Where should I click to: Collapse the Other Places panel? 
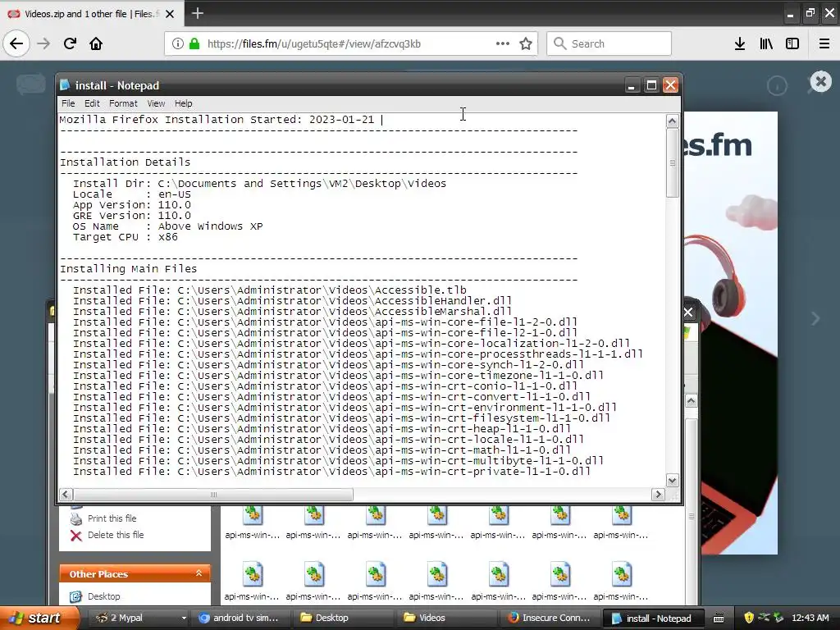pyautogui.click(x=199, y=573)
